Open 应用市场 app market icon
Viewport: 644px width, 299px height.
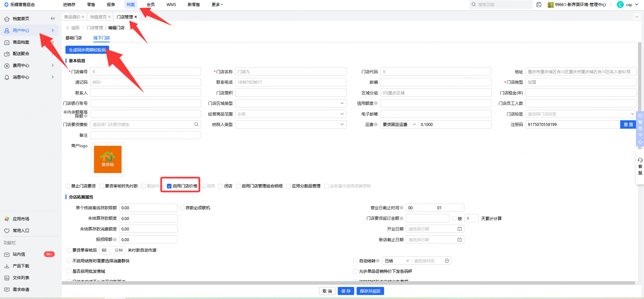(7, 219)
